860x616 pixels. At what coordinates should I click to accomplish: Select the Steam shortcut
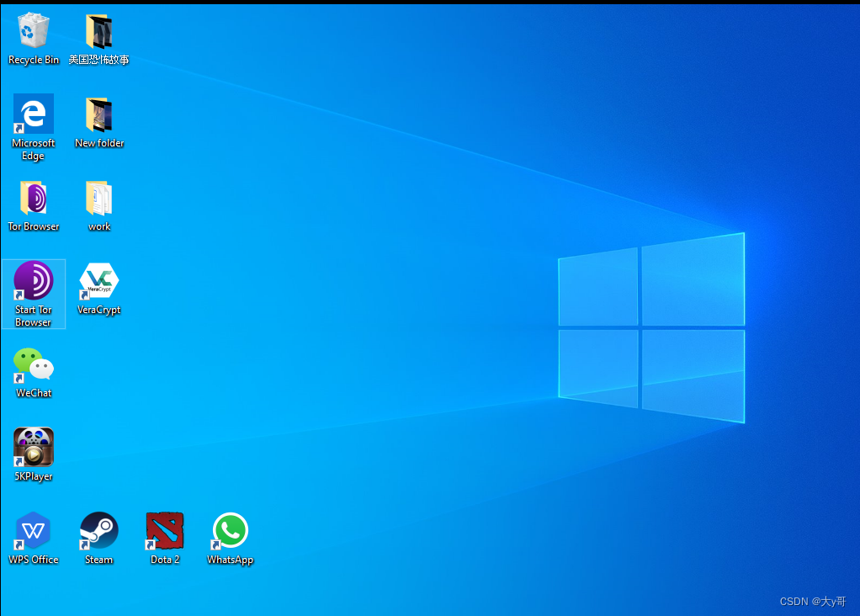click(x=98, y=530)
